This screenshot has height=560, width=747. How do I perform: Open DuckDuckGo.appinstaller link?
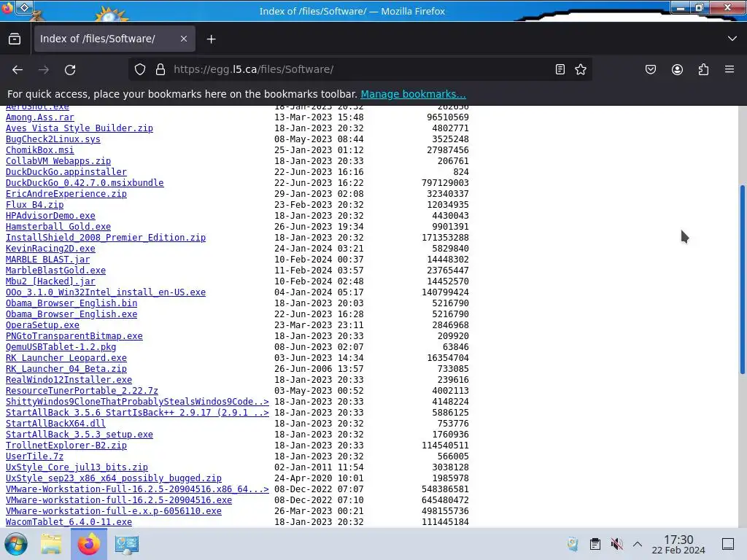(x=66, y=172)
